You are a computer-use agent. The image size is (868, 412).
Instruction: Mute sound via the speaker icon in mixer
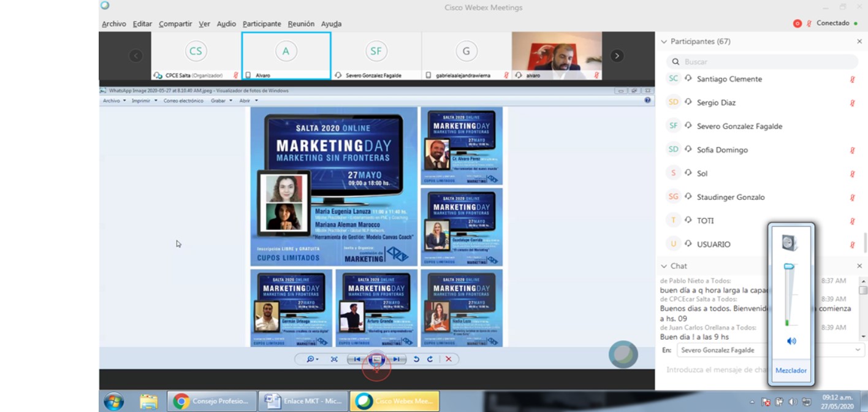(x=791, y=341)
